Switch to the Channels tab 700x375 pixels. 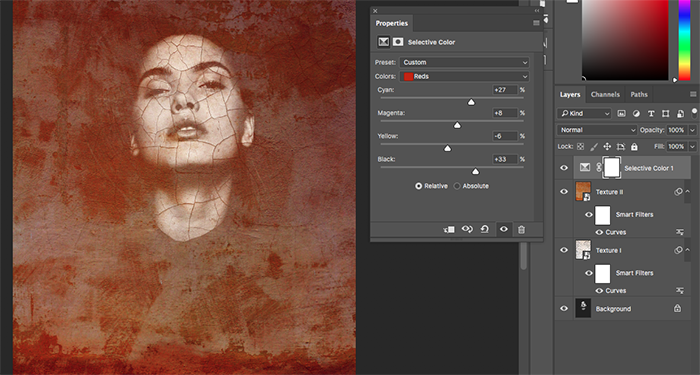pos(605,94)
